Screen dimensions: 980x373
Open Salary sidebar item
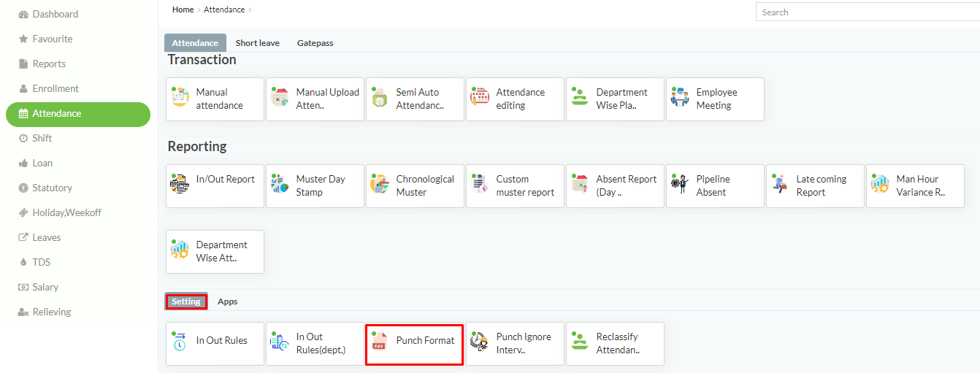78,287
